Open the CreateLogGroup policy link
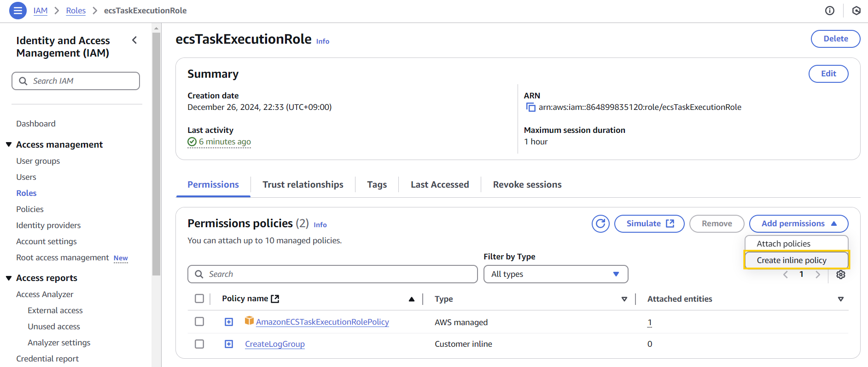 [x=274, y=344]
